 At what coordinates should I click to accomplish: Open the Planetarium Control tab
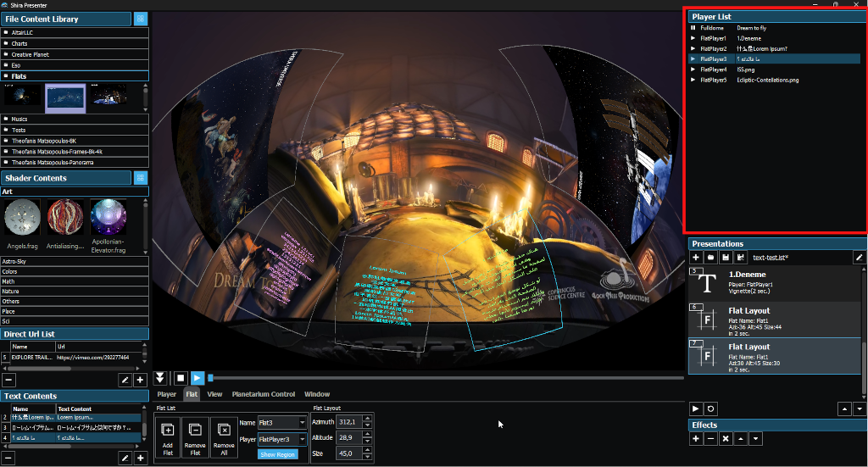point(264,394)
